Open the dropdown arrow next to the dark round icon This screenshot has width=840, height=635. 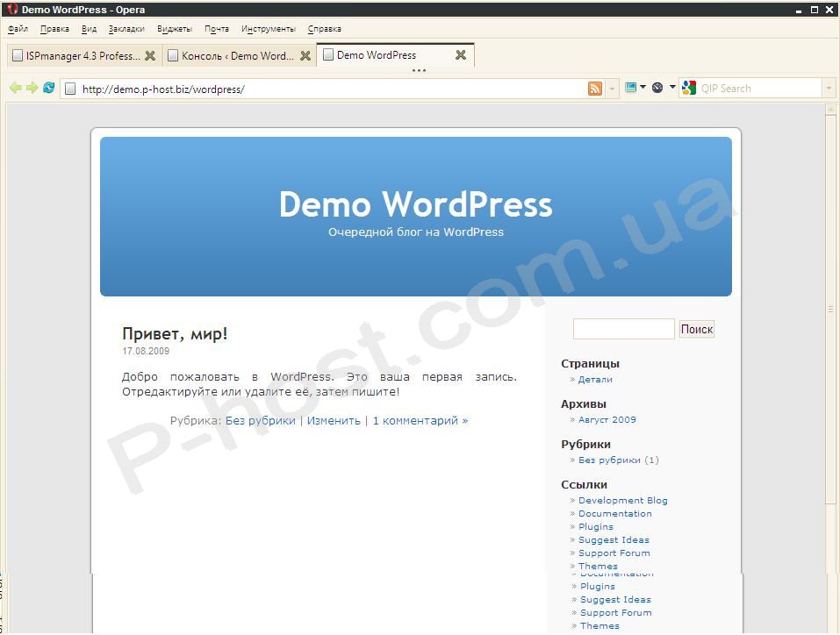coord(672,87)
